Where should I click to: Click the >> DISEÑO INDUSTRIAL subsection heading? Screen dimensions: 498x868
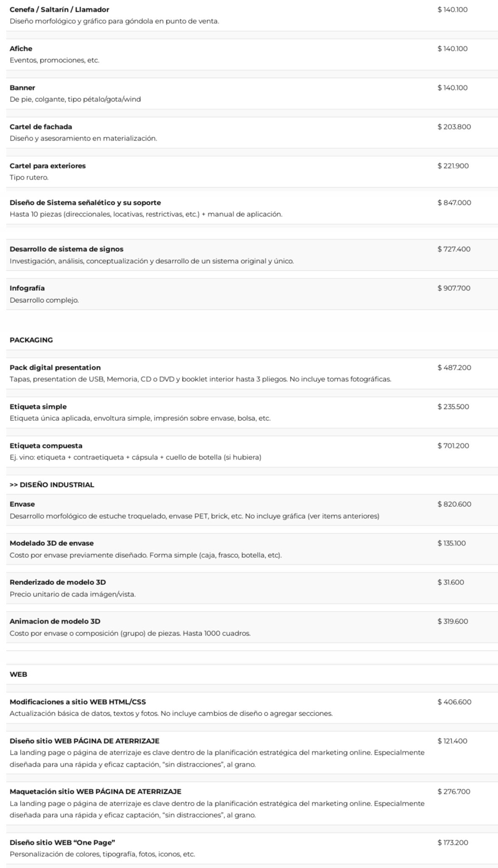52,485
